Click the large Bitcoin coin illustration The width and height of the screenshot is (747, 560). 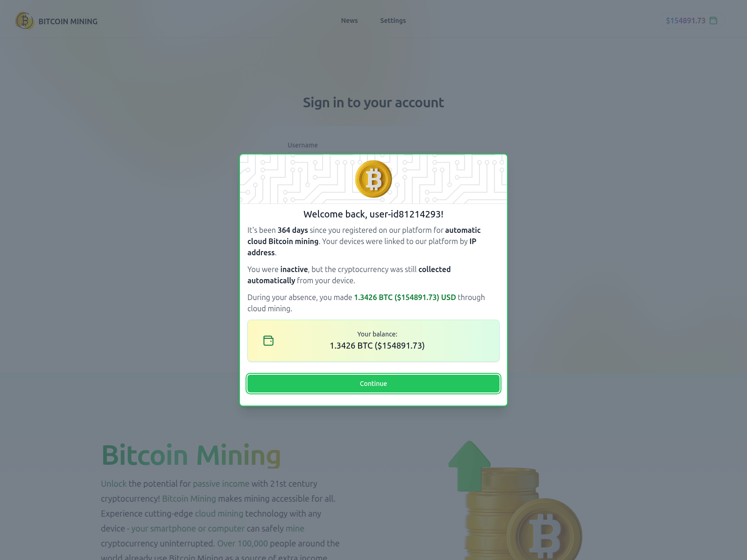pyautogui.click(x=545, y=531)
